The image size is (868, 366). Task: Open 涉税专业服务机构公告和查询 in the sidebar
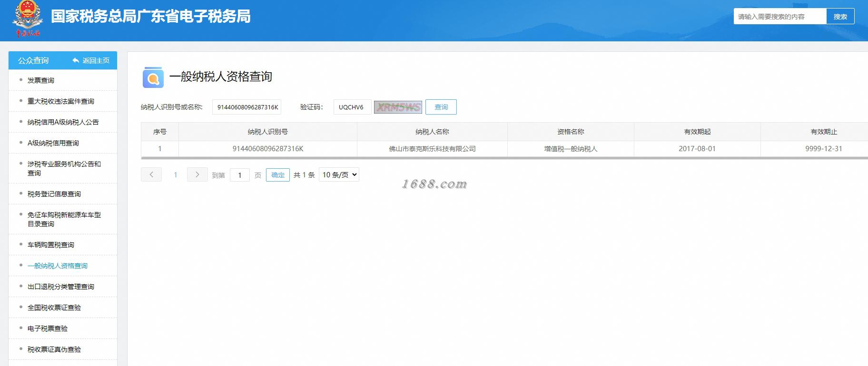(64, 168)
